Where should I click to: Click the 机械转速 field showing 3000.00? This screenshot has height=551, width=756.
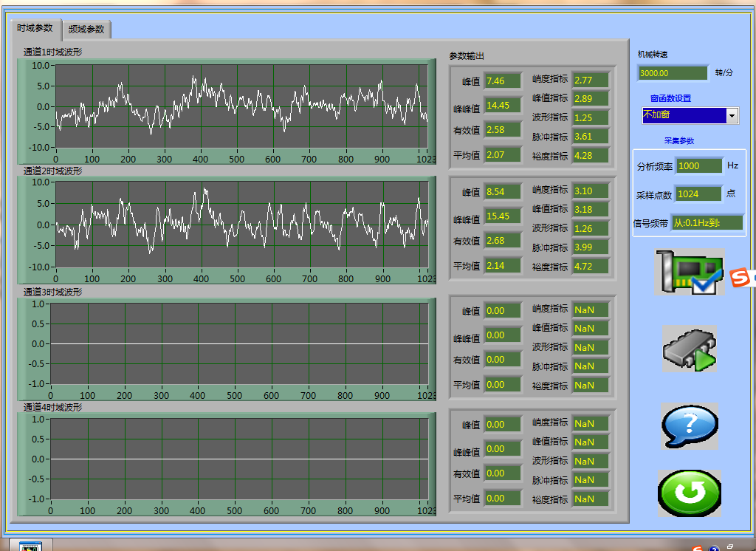[673, 73]
